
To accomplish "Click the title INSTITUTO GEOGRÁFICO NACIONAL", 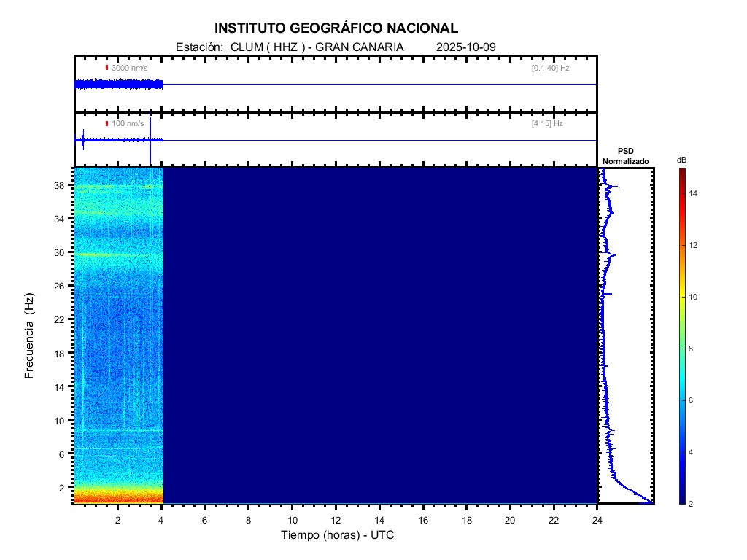I will pyautogui.click(x=336, y=28).
